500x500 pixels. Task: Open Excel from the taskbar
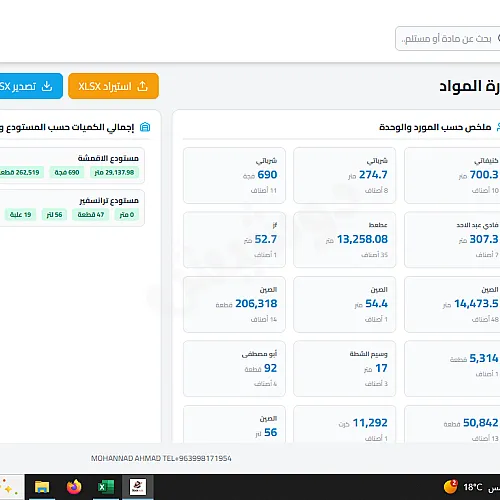point(106,487)
